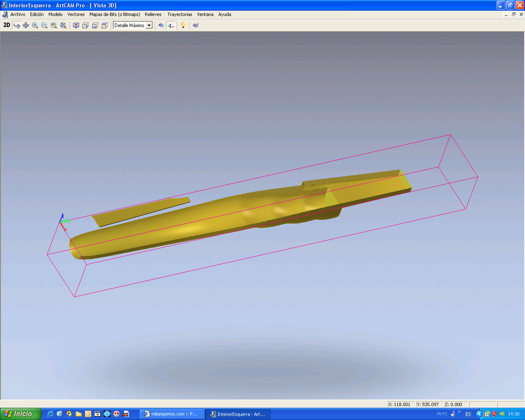Activate the Pan view tool
Image resolution: width=525 pixels, height=420 pixels.
pos(26,25)
